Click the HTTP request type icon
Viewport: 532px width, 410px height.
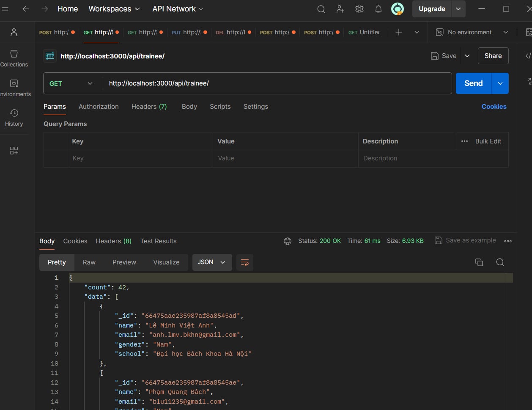pos(50,56)
